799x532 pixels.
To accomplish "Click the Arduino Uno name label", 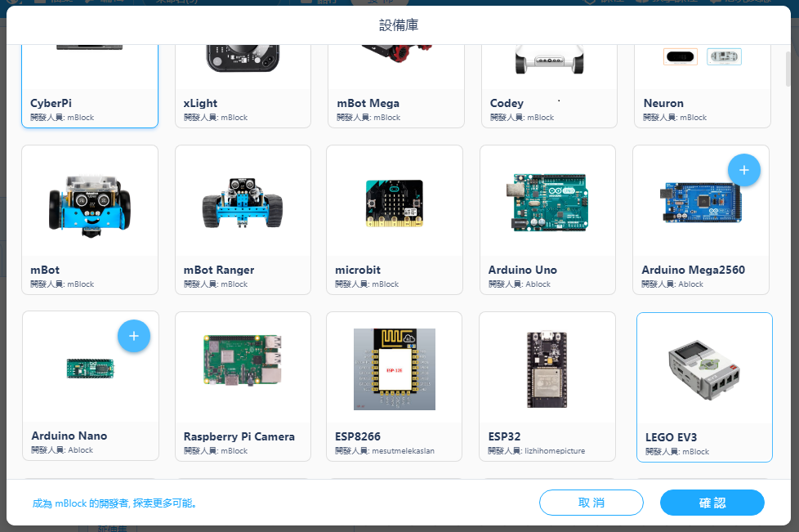I will [x=523, y=270].
